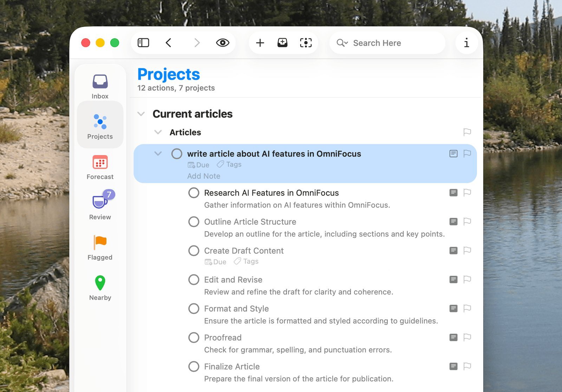The height and width of the screenshot is (392, 562).
Task: Complete the Edit and Revise action
Action: click(x=194, y=280)
